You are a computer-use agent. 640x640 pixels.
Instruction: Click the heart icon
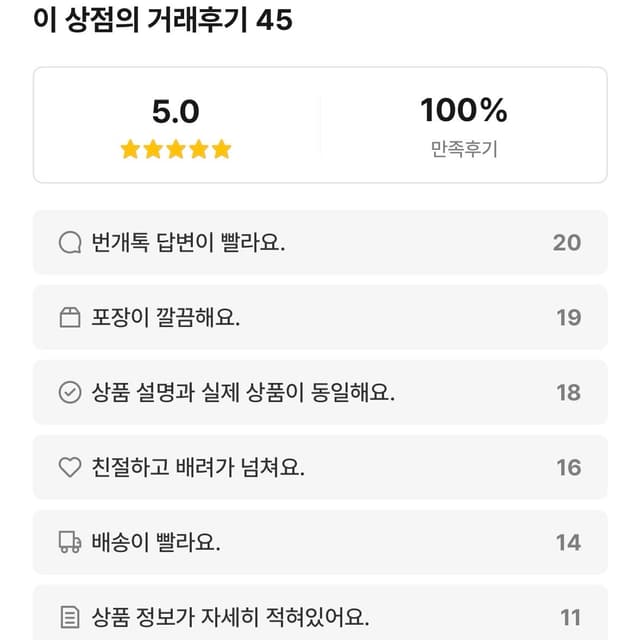[x=70, y=467]
